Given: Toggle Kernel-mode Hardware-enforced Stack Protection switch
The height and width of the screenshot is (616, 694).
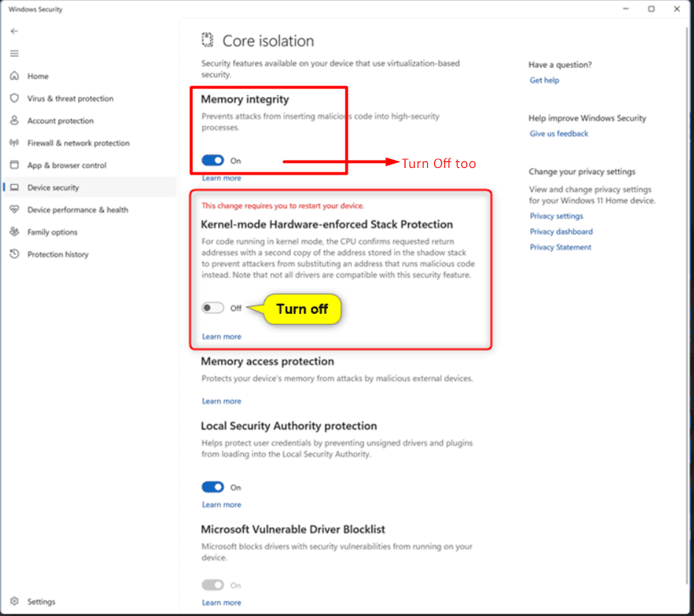Looking at the screenshot, I should 213,307.
